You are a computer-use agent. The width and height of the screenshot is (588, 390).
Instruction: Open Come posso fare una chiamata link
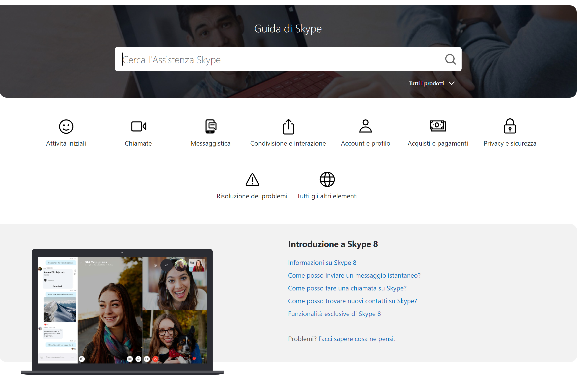tap(347, 288)
